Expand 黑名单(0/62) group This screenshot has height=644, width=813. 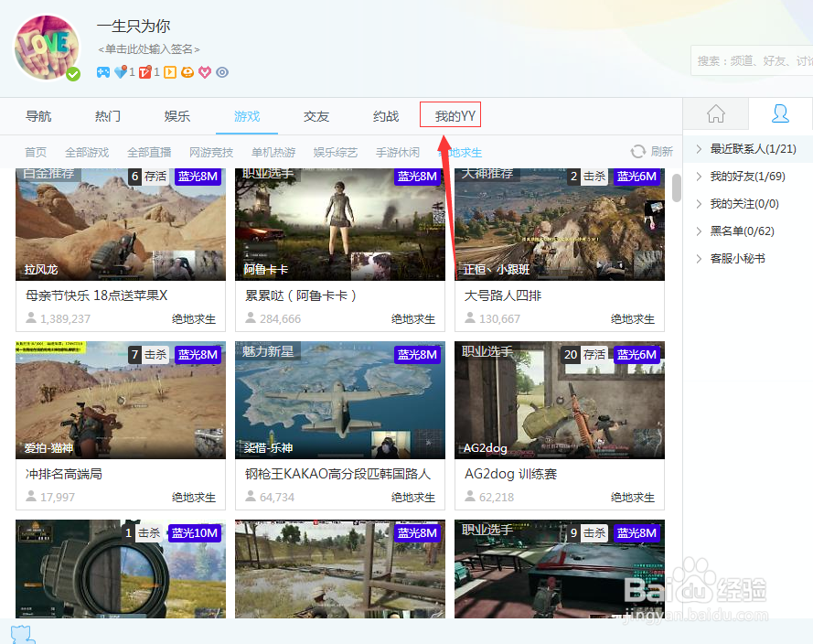[x=747, y=231]
